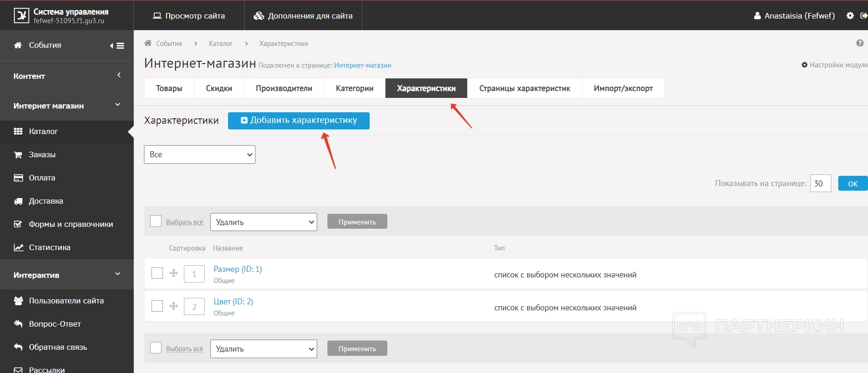Image resolution: width=868 pixels, height=373 pixels.
Task: Open the Импорт/экспорт tab
Action: tap(623, 88)
